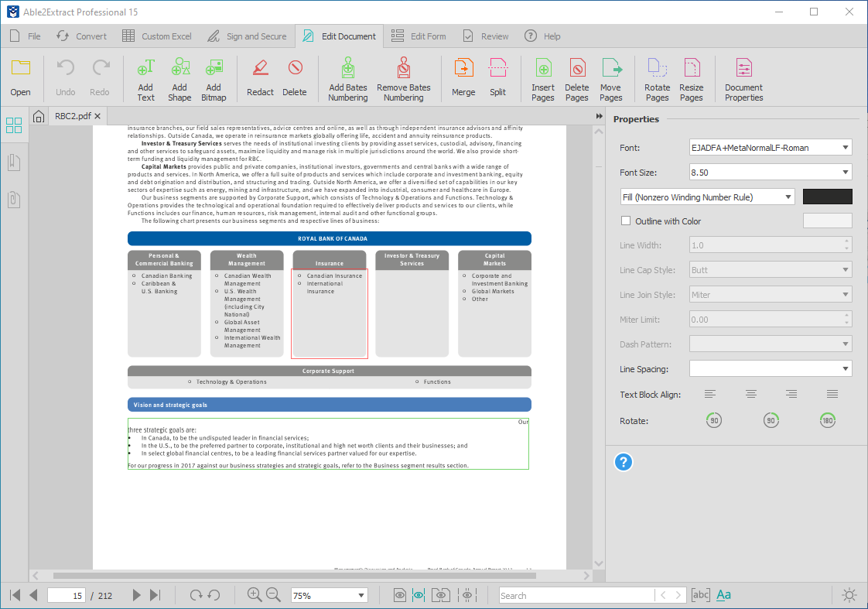Open the help question mark in Properties panel

pyautogui.click(x=624, y=462)
